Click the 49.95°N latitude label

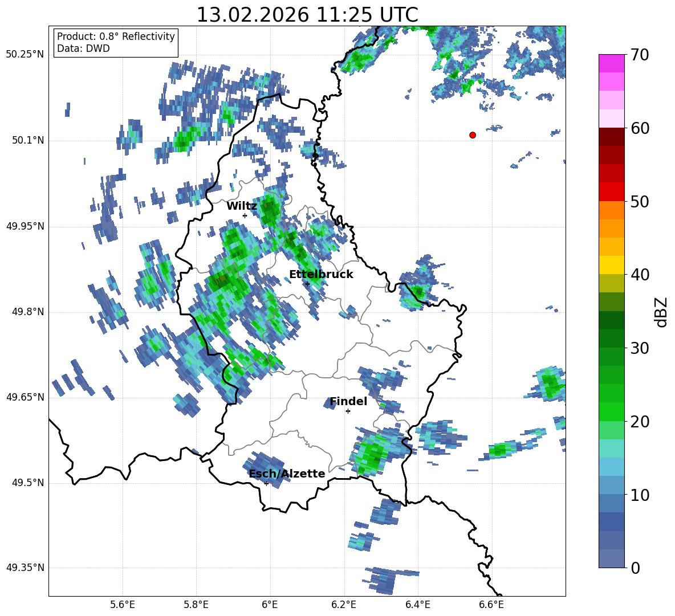(25, 226)
